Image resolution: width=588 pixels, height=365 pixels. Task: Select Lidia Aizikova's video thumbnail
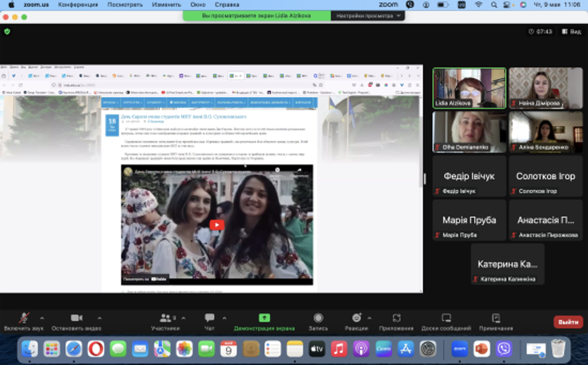(469, 88)
